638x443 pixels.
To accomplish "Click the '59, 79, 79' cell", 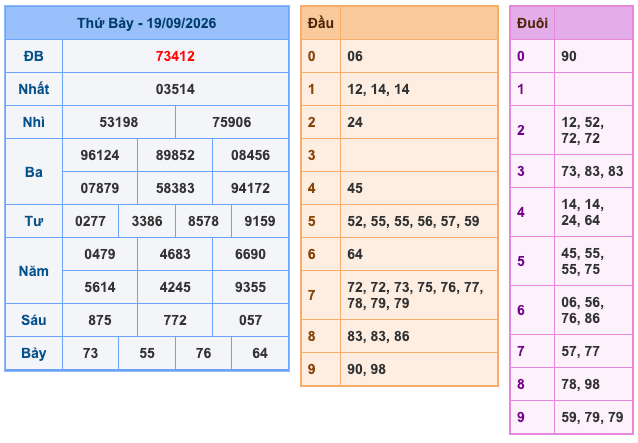I will 592,417.
